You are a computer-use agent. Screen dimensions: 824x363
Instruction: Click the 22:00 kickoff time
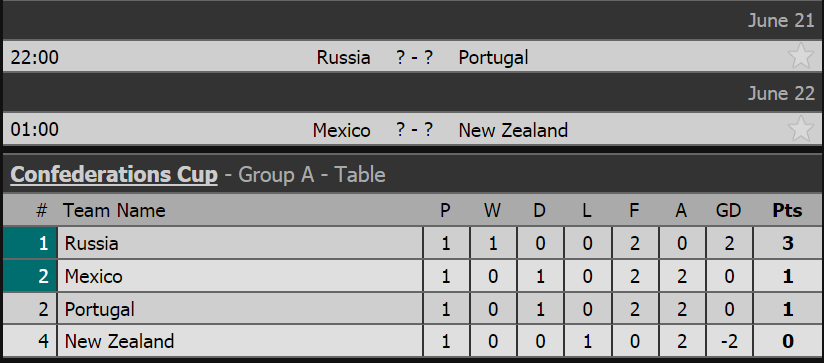click(x=35, y=57)
